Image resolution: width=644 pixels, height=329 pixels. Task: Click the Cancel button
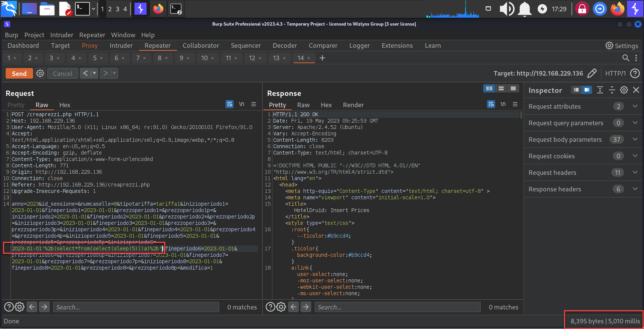point(63,73)
